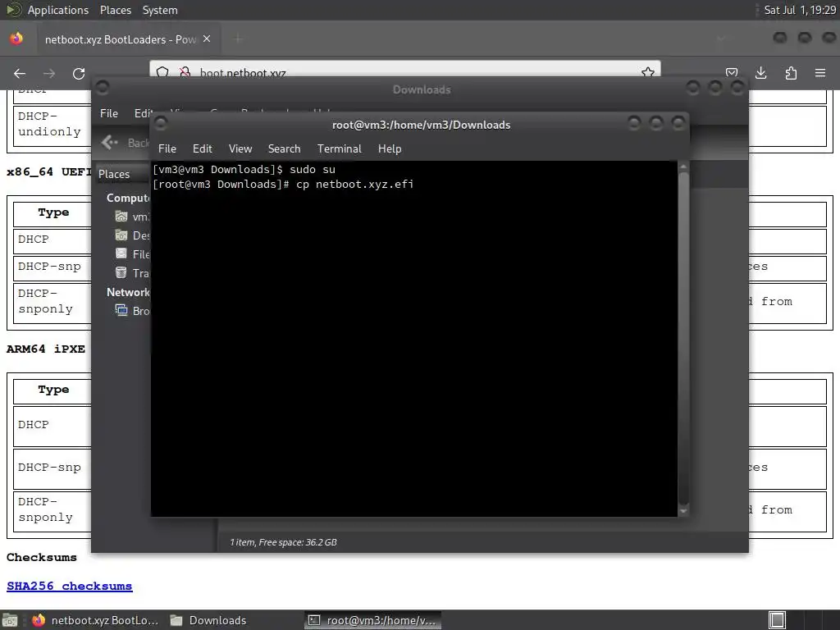Close the netboot.xyz BootLoaders tab
840x630 pixels.
pyautogui.click(x=207, y=39)
